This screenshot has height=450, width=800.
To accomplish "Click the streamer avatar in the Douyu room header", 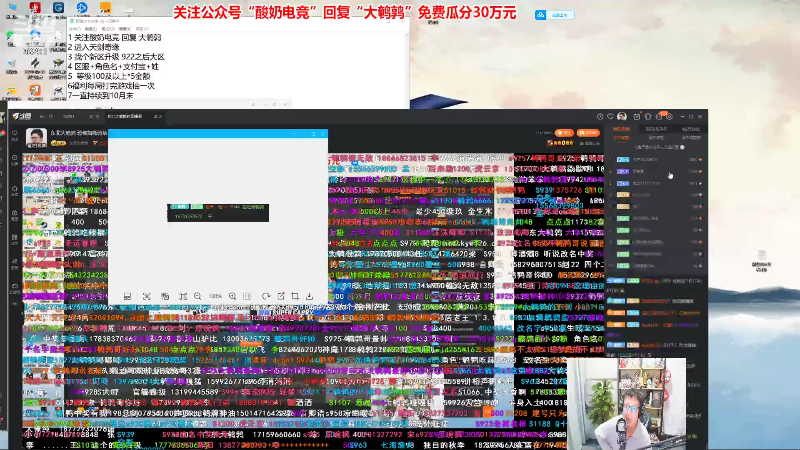I will tap(36, 138).
